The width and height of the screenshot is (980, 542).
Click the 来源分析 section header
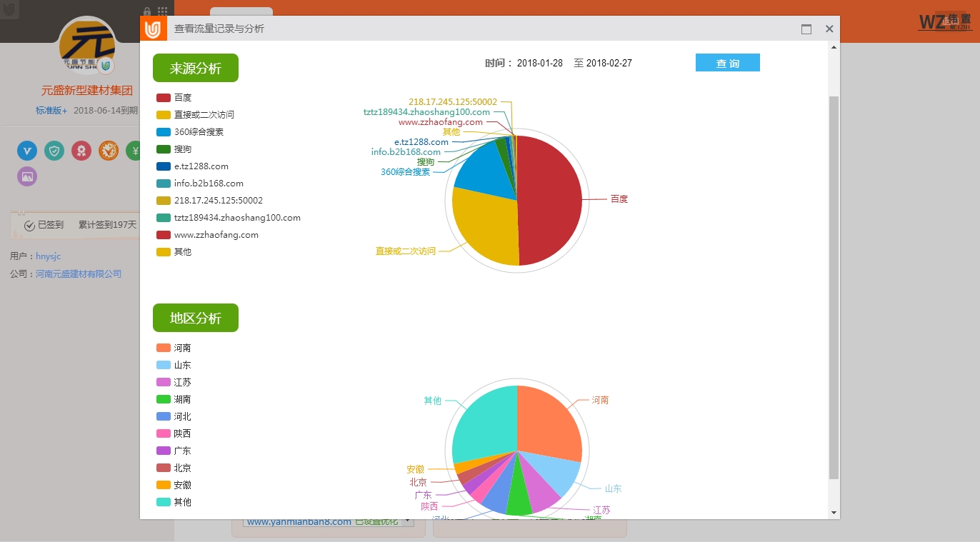coord(195,69)
